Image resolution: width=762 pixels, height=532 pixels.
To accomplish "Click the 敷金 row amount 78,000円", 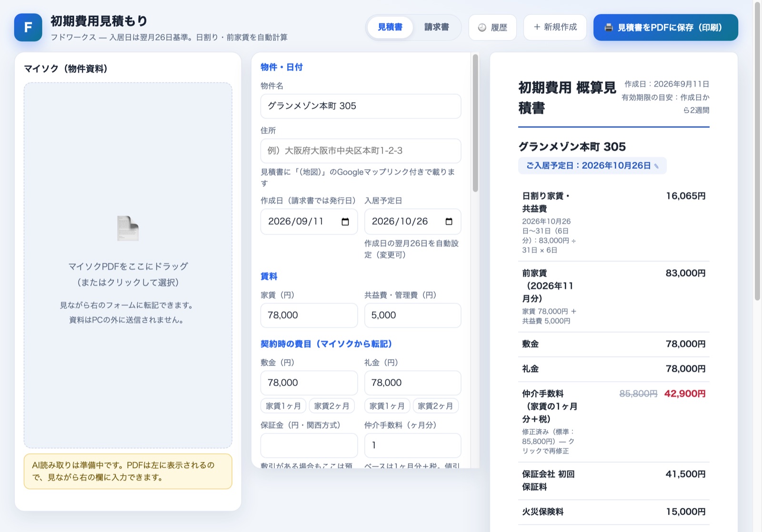I will (685, 344).
